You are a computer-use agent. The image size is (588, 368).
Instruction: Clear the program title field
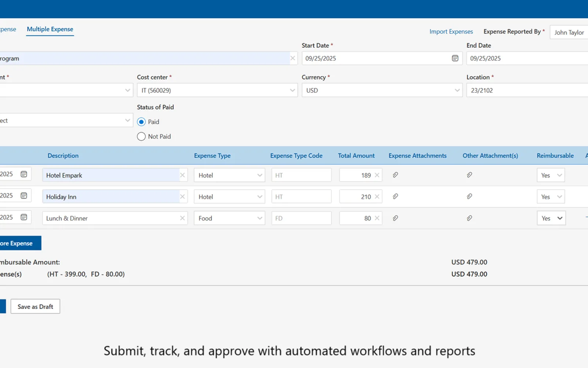pyautogui.click(x=293, y=58)
